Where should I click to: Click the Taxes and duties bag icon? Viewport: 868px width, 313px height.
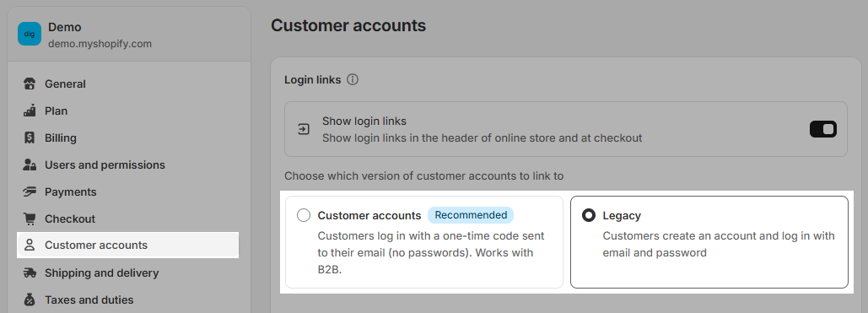pyautogui.click(x=30, y=300)
